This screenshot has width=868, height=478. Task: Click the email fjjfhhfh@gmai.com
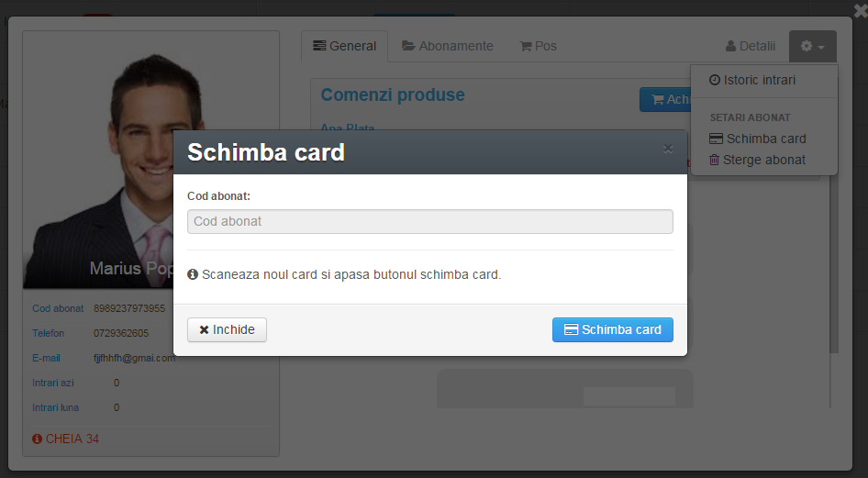point(134,359)
